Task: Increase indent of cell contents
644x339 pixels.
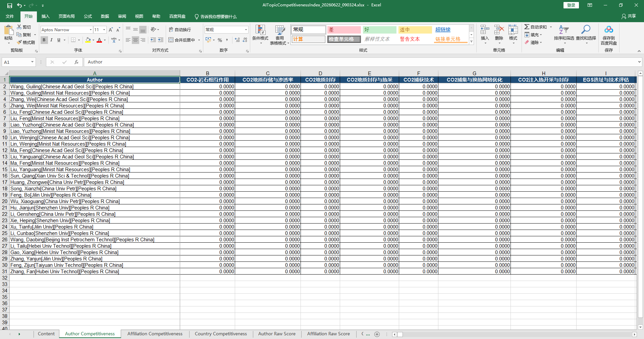Action: click(161, 40)
